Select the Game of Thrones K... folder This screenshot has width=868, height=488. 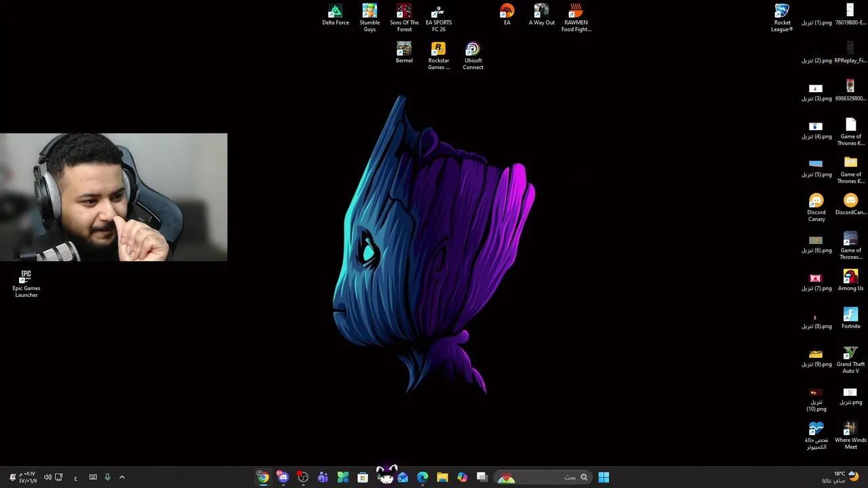pyautogui.click(x=850, y=169)
